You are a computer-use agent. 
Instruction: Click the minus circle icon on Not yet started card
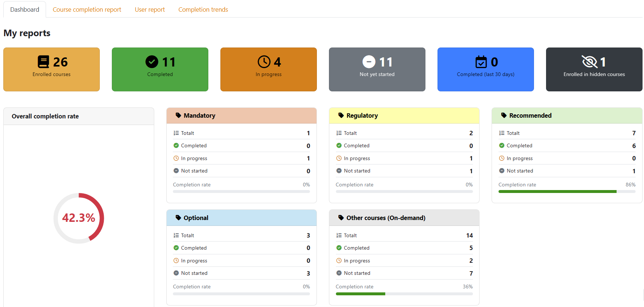369,62
